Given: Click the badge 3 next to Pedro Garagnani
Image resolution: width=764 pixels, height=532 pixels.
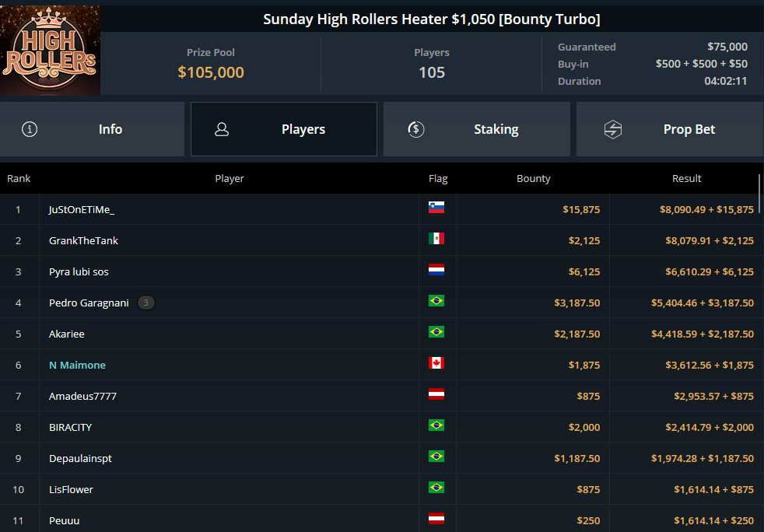Looking at the screenshot, I should [x=145, y=303].
